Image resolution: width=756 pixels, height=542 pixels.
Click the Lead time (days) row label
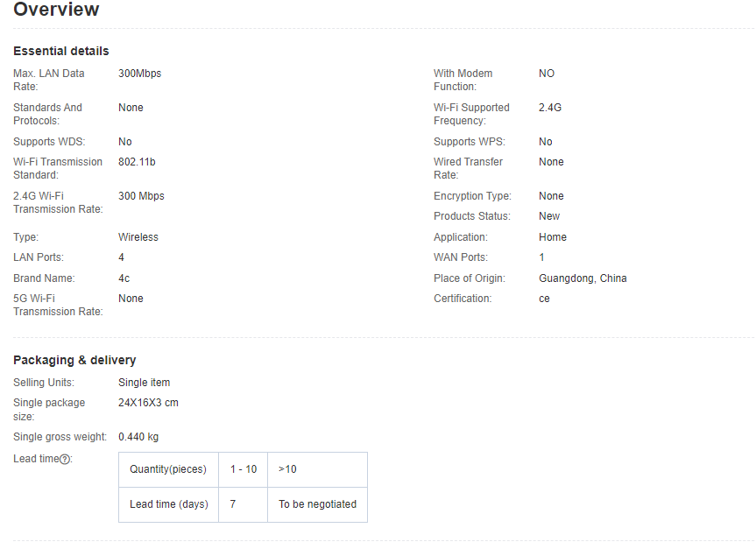pos(168,504)
